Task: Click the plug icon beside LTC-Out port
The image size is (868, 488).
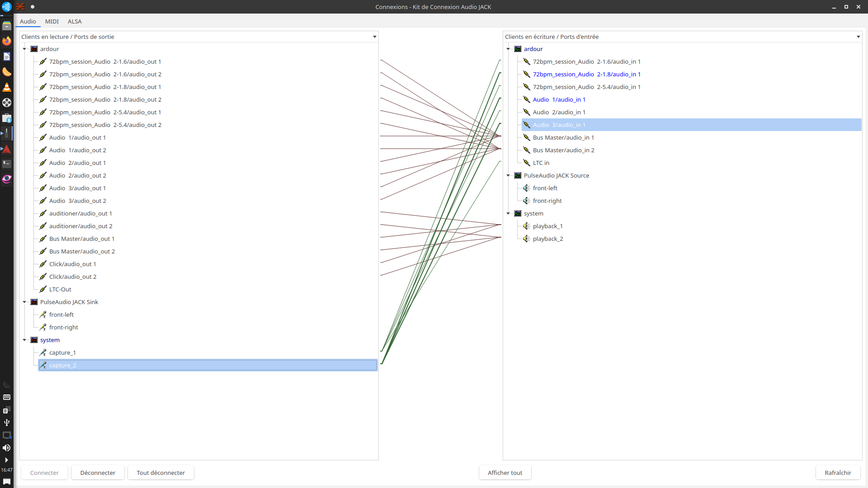Action: 43,289
